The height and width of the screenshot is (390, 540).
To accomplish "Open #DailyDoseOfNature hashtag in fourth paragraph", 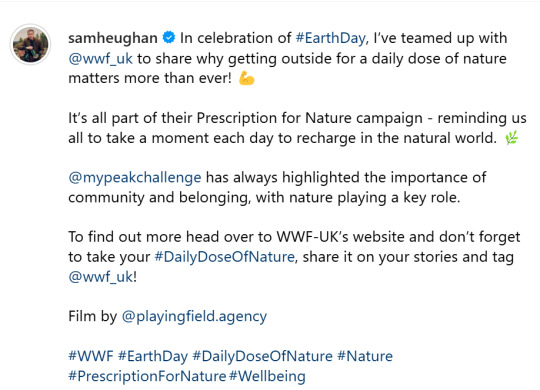I will (x=225, y=257).
